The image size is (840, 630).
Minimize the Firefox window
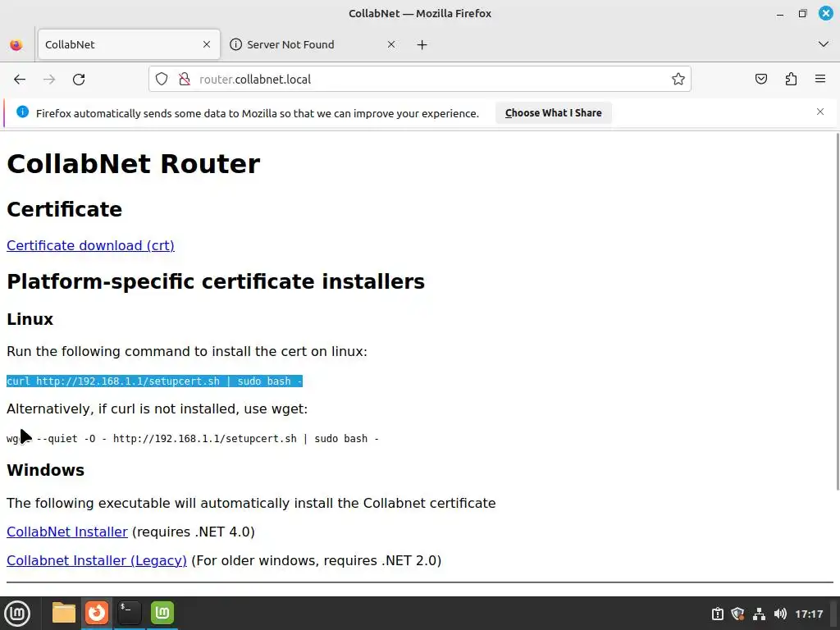(780, 13)
